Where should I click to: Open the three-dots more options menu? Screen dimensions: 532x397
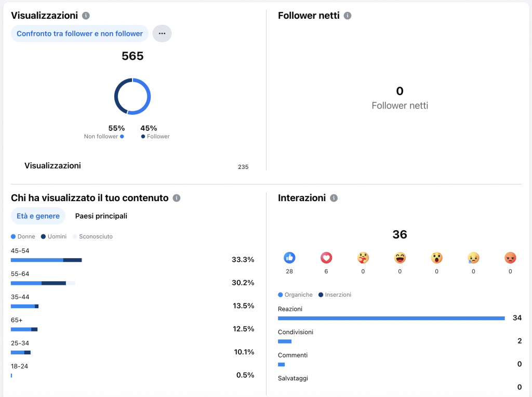[162, 33]
